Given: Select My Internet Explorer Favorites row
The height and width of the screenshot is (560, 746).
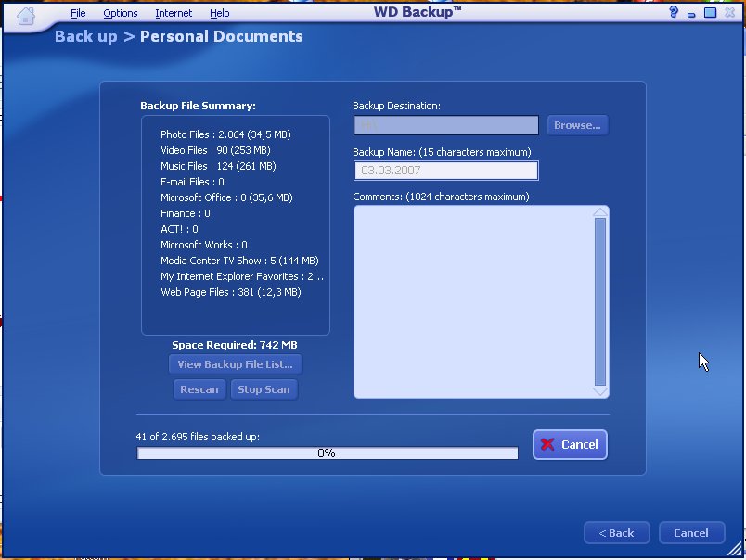Looking at the screenshot, I should pos(242,276).
